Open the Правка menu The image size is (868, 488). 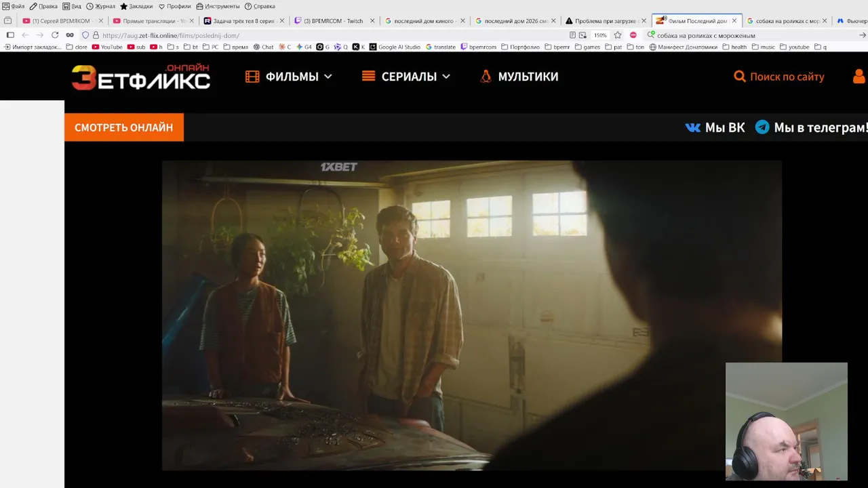(x=43, y=6)
